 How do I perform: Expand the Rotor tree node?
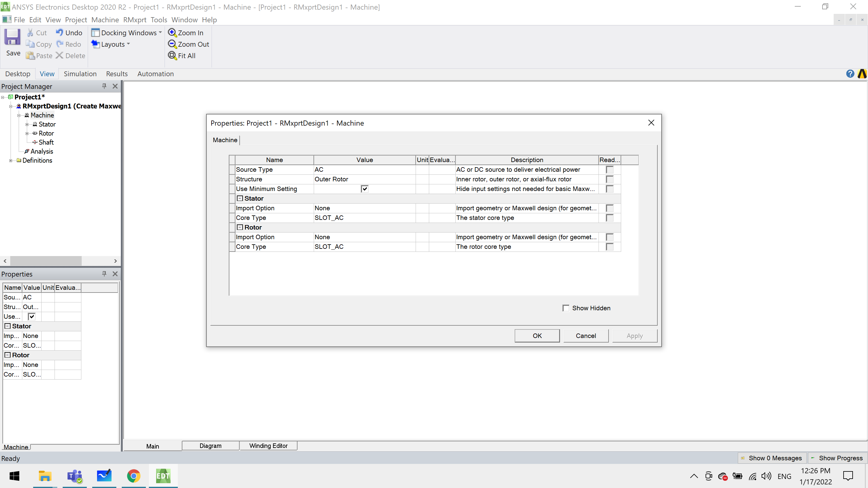tap(27, 133)
